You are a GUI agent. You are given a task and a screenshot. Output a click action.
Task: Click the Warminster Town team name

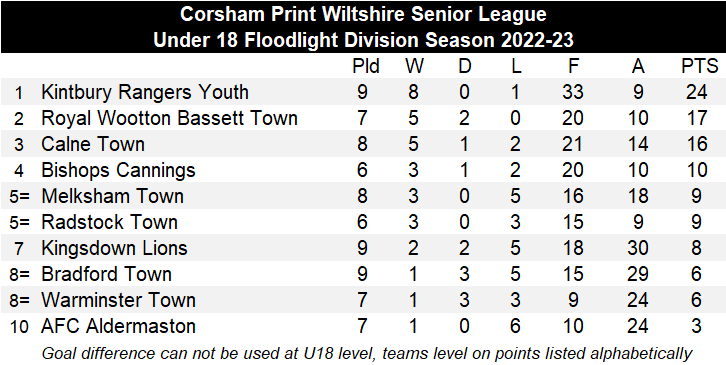[118, 300]
